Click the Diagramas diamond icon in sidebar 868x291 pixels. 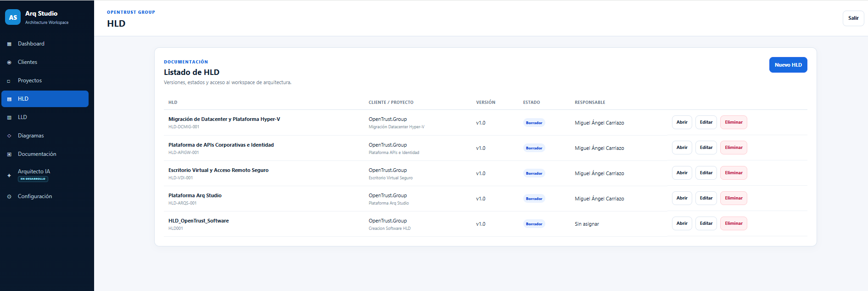[x=9, y=136]
